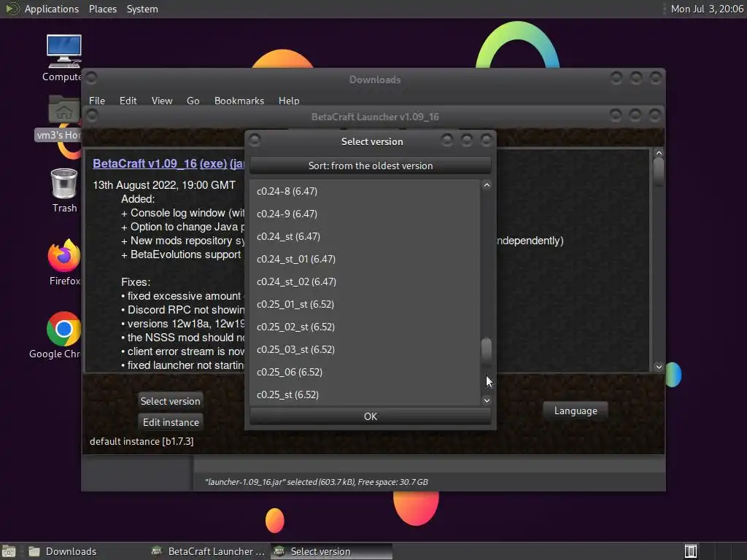
Task: Click the changelog panel scroll-down arrow
Action: point(659,367)
